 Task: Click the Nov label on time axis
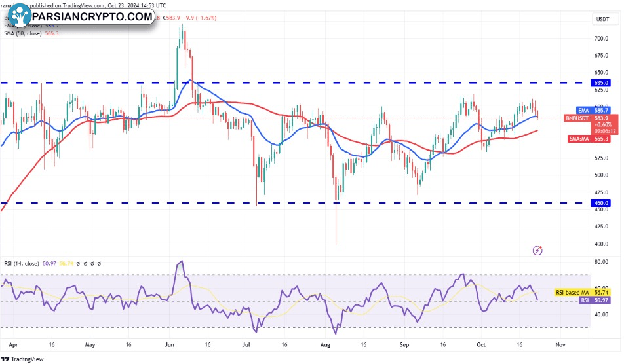point(560,345)
